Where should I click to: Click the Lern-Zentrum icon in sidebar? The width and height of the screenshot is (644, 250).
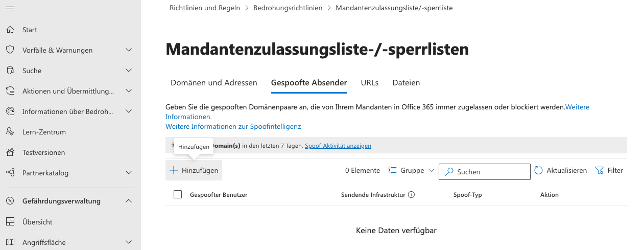click(x=10, y=132)
